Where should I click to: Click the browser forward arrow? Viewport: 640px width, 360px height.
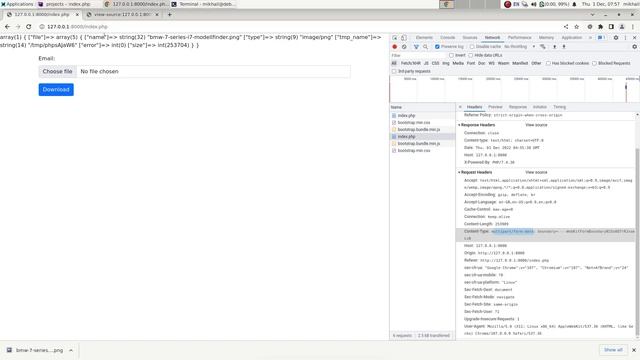18,27
